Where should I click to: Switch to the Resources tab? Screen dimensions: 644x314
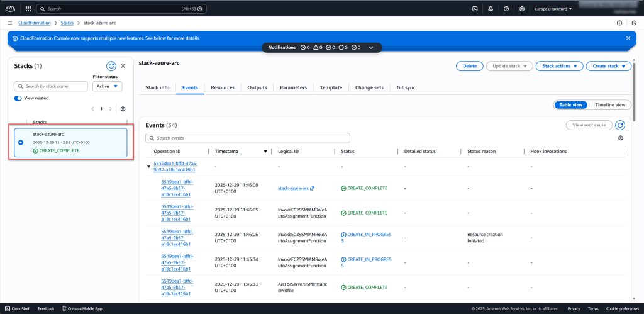(x=223, y=87)
